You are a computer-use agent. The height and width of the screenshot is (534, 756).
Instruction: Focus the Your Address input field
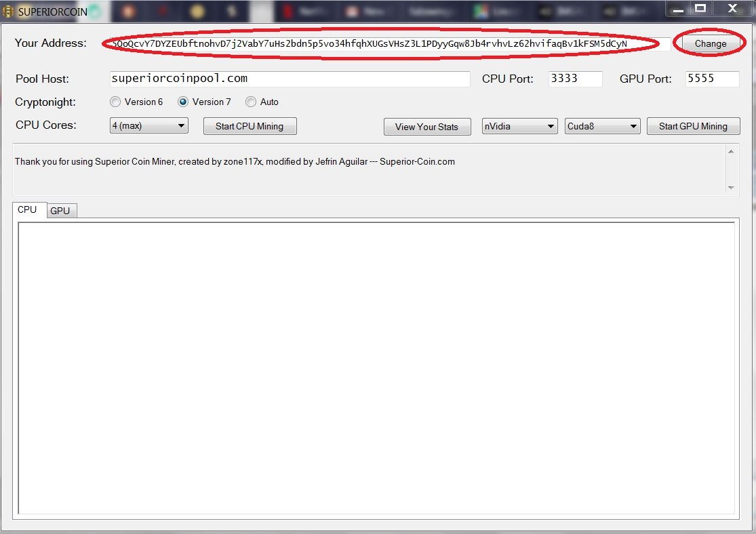point(390,43)
